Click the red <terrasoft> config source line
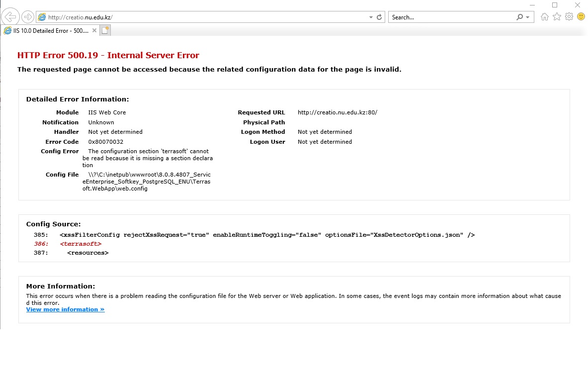Viewport: 588px width, 382px height. click(x=81, y=244)
